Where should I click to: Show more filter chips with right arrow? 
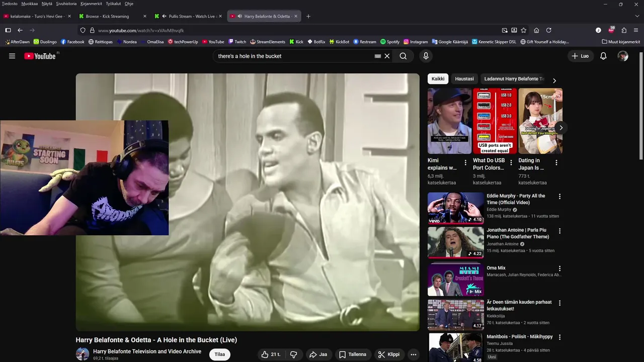pos(554,80)
